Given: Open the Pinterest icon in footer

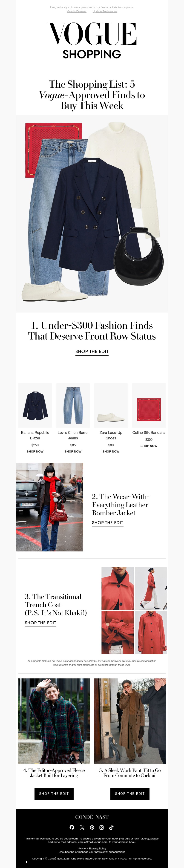Looking at the screenshot, I should [92, 827].
